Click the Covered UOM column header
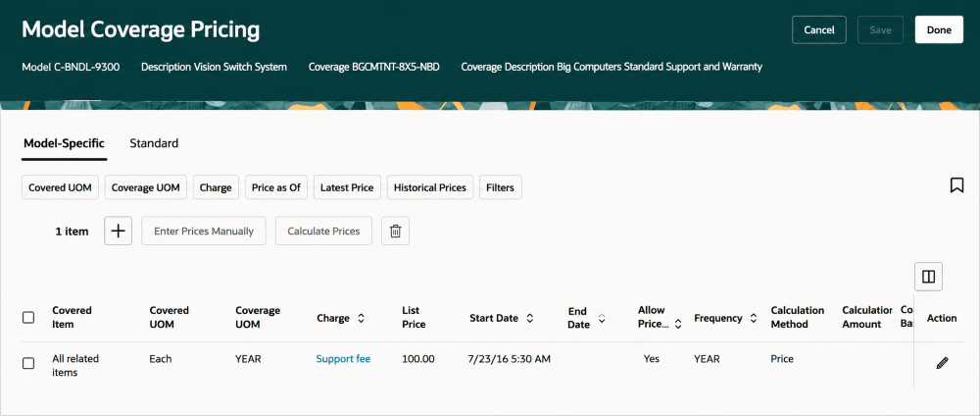980x416 pixels. click(169, 317)
